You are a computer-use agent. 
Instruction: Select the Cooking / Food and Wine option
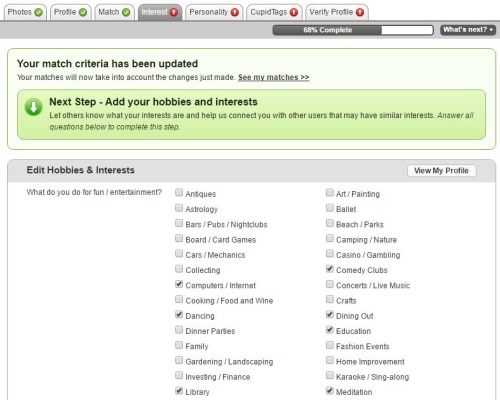179,299
